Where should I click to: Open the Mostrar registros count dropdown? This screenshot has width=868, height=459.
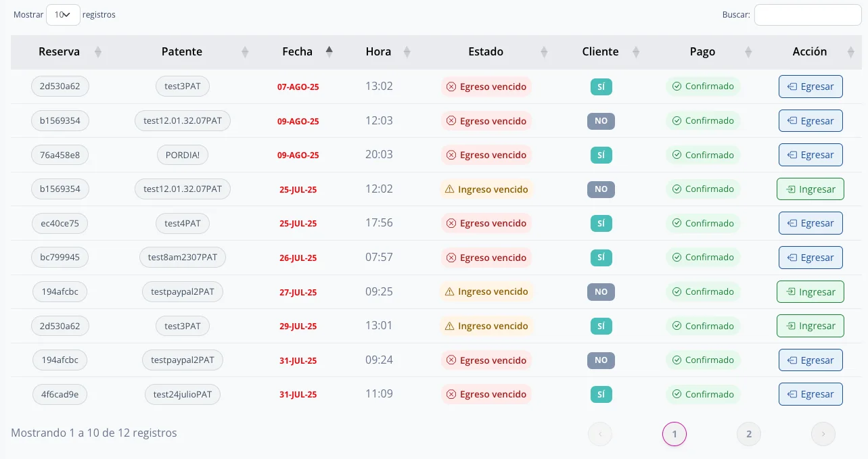(x=63, y=14)
